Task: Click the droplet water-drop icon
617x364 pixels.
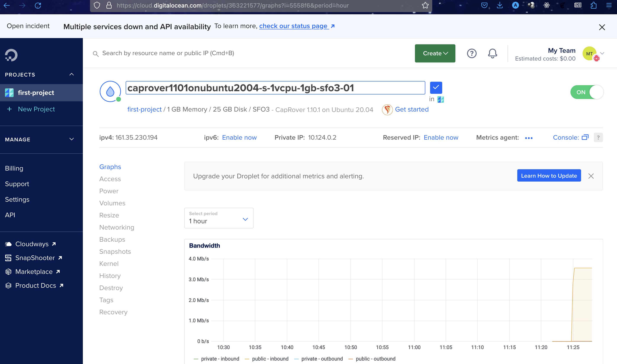Action: coord(110,91)
